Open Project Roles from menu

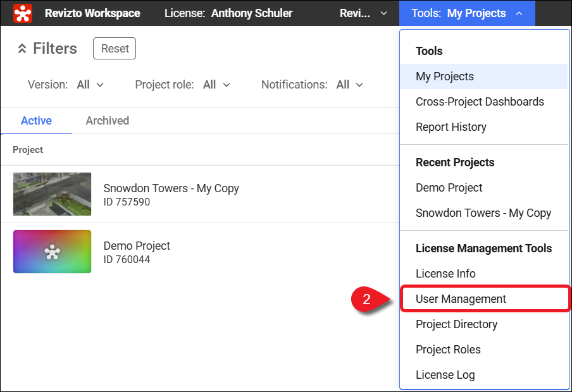click(x=448, y=350)
